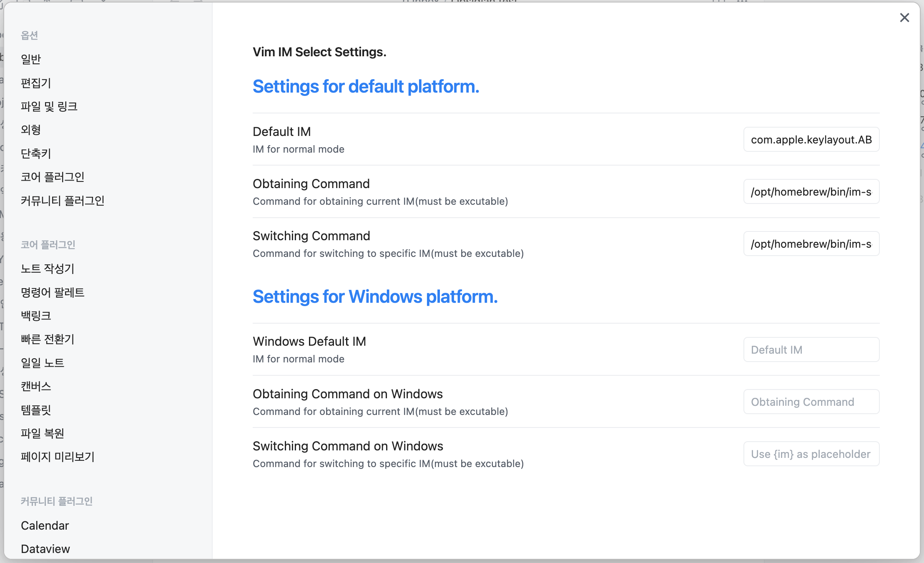Screen dimensions: 924x563
Task: Click Switching Command on Windows field
Action: [811, 454]
